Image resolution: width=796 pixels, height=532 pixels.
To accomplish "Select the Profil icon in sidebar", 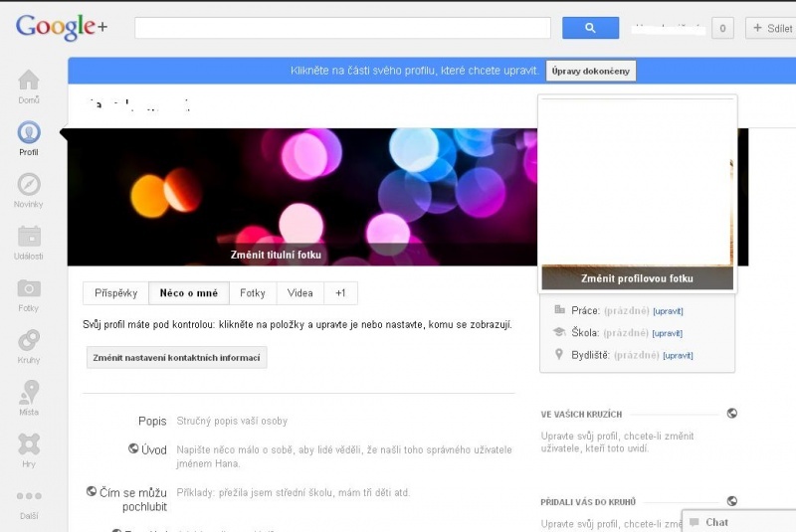I will (29, 133).
